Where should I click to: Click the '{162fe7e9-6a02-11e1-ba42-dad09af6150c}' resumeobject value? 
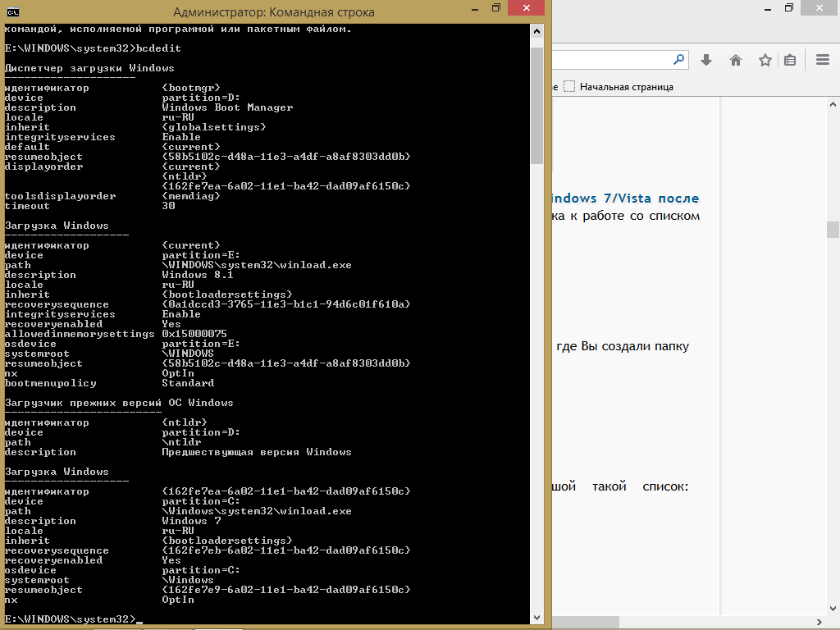click(286, 590)
